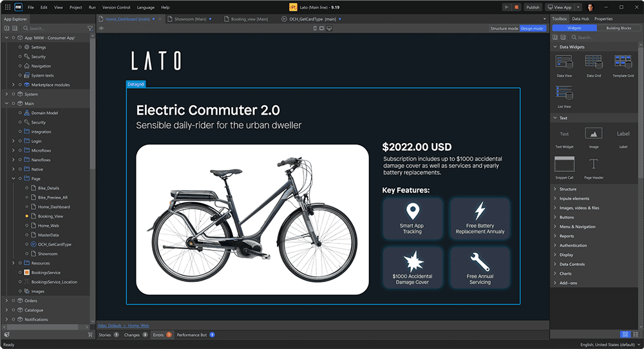Open the apps grid icon at top-left
Image resolution: width=644 pixels, height=349 pixels.
click(7, 7)
